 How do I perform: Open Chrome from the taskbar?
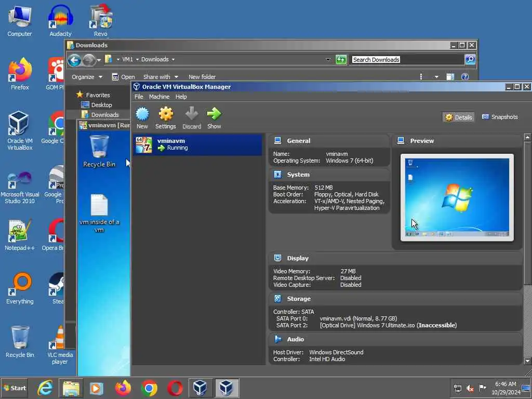click(149, 388)
